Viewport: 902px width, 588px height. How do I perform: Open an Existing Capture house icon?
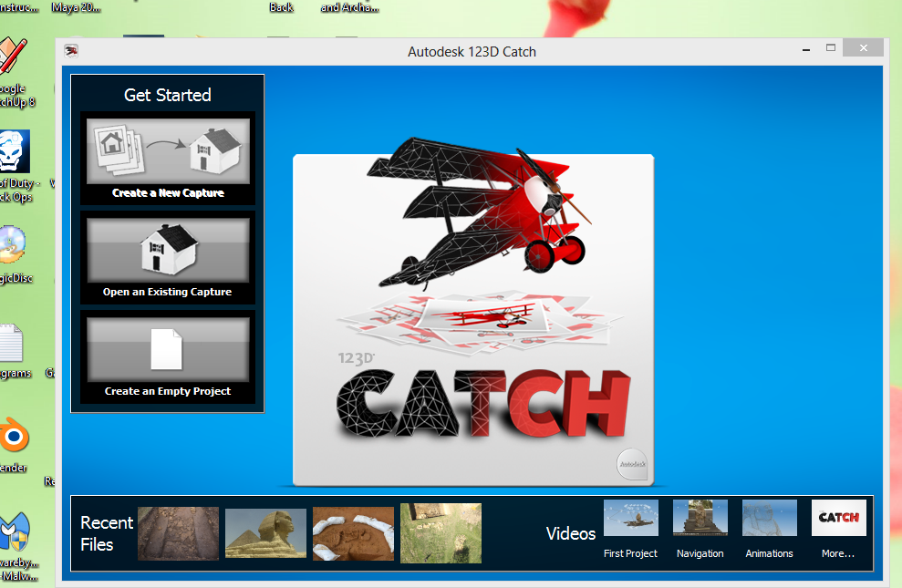(167, 251)
